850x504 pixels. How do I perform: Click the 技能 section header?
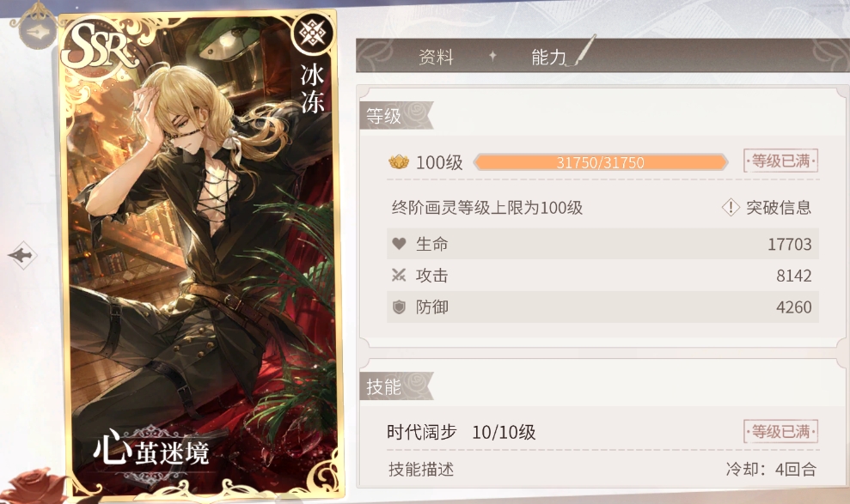384,386
